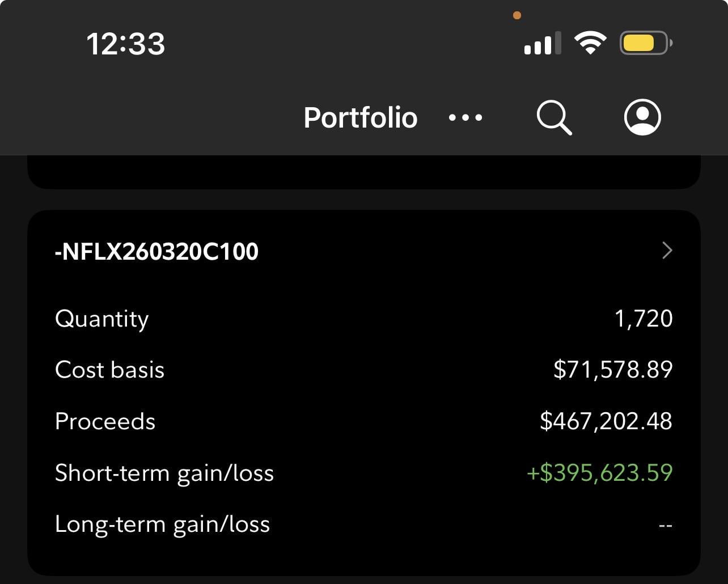Select the $467,202.48 proceeds amount
This screenshot has height=584, width=728.
point(606,421)
